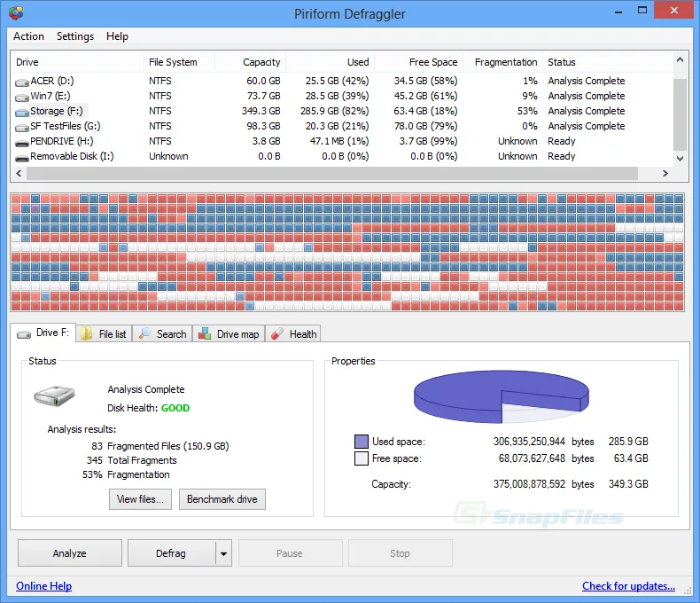This screenshot has width=700, height=603.
Task: Sort by the Capacity column header
Action: [251, 62]
